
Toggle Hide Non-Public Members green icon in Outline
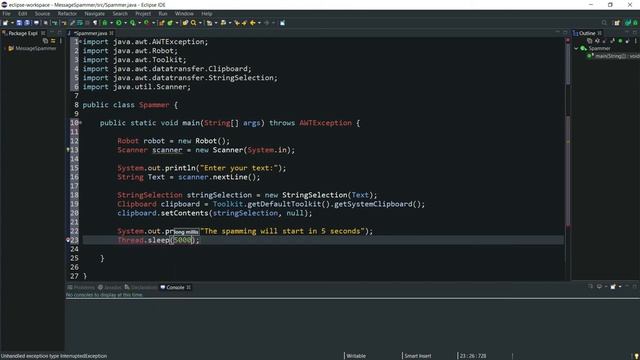click(620, 41)
